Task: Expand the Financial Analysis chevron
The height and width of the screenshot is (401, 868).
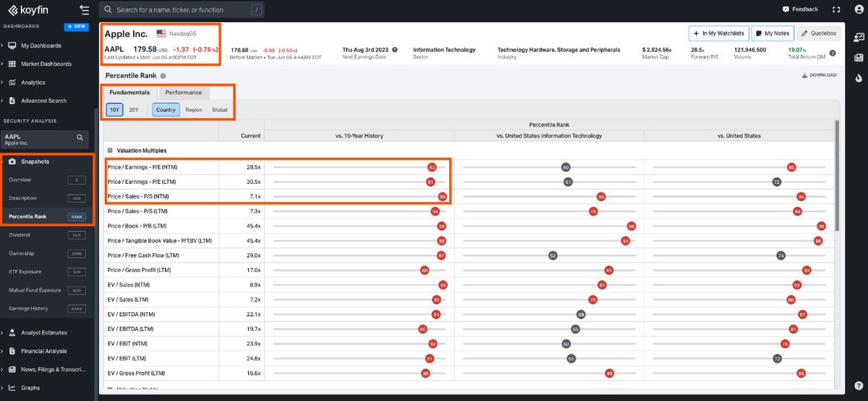Action: coord(2,351)
